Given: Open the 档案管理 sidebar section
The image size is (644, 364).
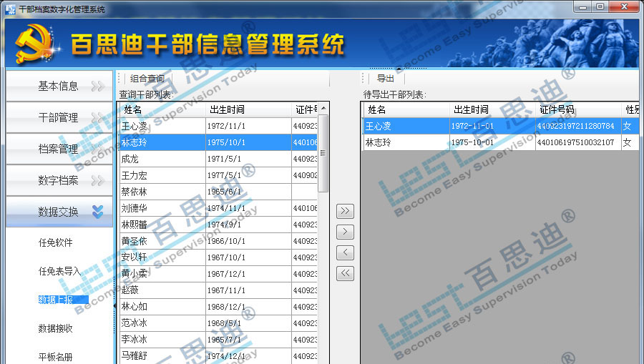Looking at the screenshot, I should click(59, 149).
